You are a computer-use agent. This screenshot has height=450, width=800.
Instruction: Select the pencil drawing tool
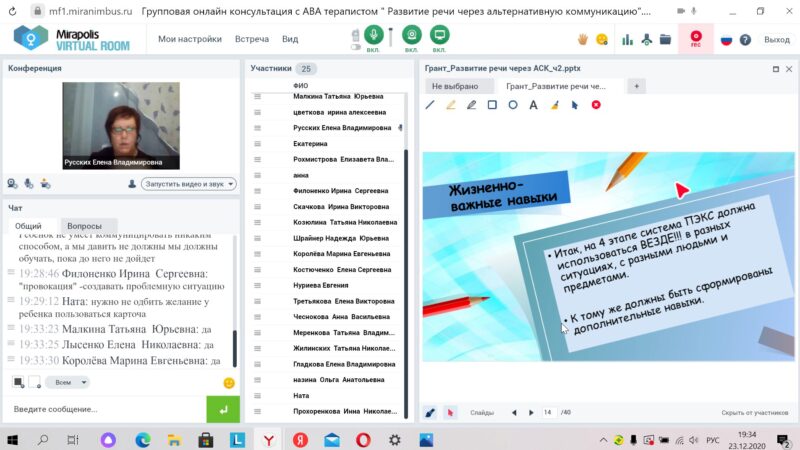click(471, 105)
